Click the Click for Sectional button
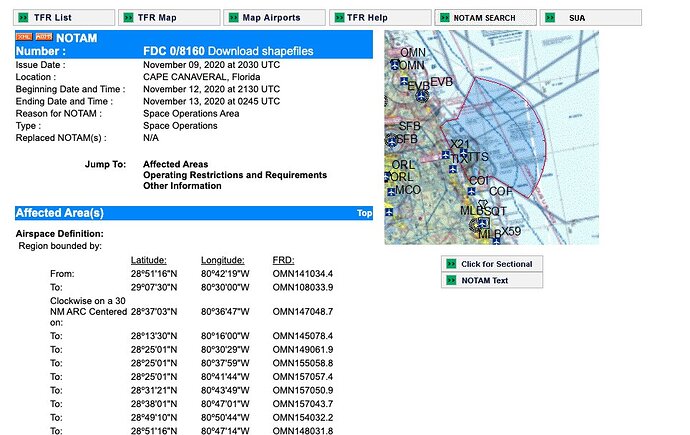This screenshot has width=690, height=435. pos(492,264)
